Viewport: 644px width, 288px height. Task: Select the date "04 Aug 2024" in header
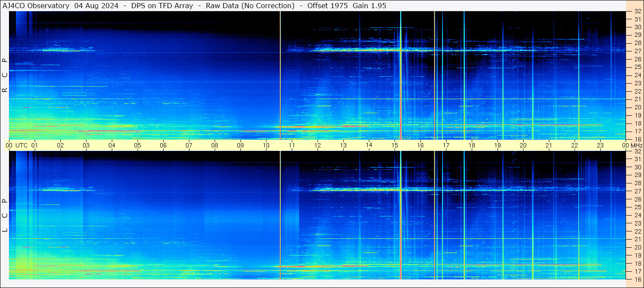pos(96,6)
